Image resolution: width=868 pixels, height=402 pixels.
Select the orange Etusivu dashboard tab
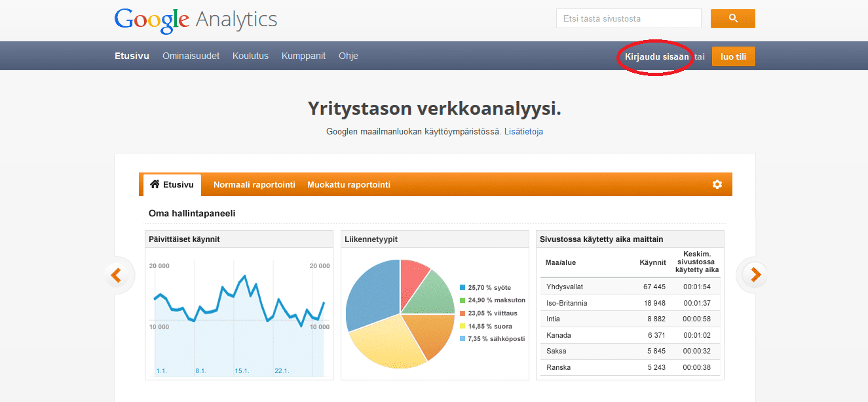point(172,185)
